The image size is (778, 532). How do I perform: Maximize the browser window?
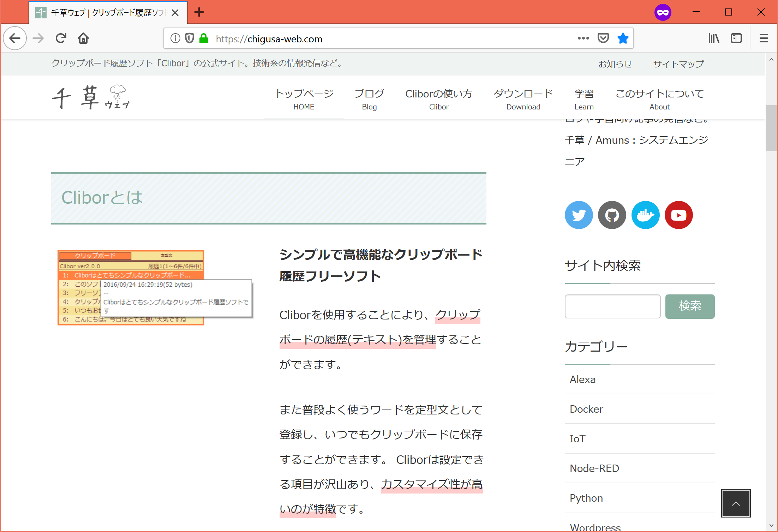(x=729, y=12)
